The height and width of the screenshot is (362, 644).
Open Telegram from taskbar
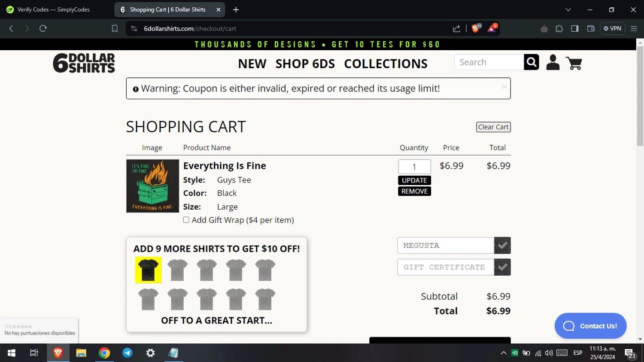tap(128, 353)
